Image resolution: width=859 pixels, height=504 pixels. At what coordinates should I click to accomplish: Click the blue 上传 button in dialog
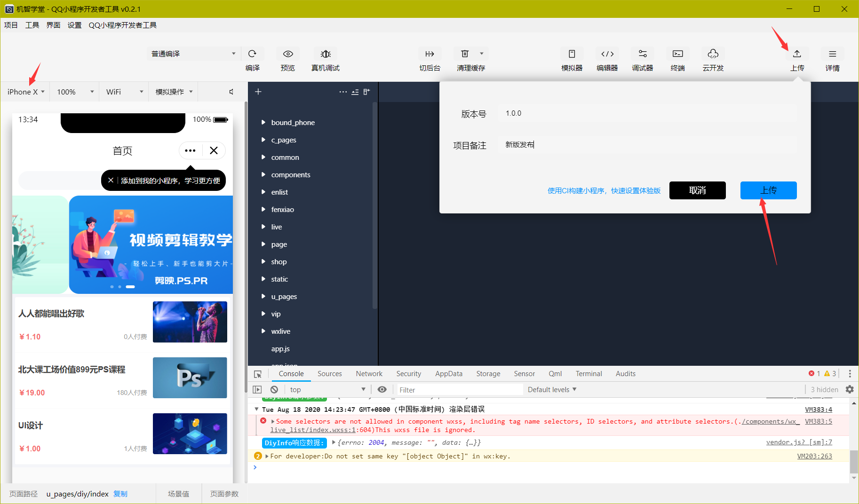(x=768, y=190)
